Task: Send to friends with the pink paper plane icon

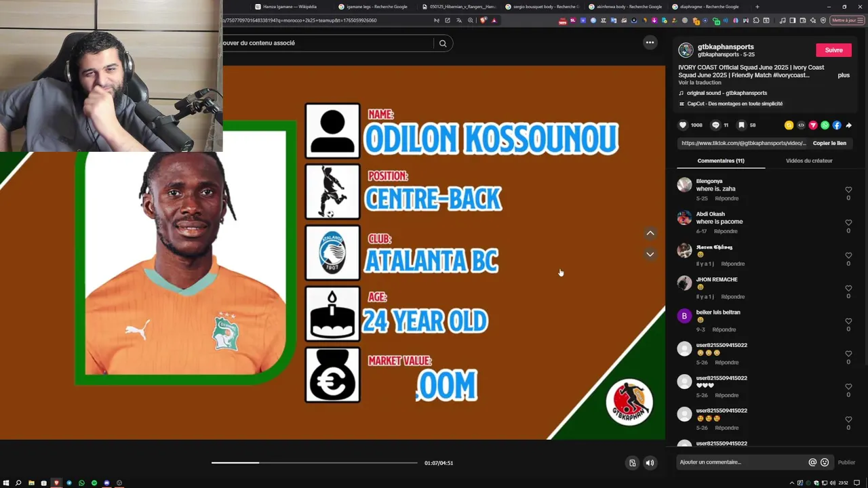Action: pos(813,125)
